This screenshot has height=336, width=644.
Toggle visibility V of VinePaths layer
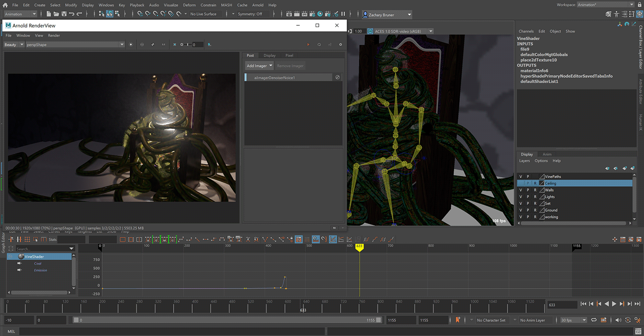[521, 177]
